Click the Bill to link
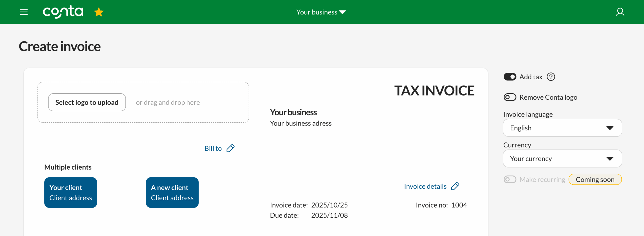 [213, 148]
